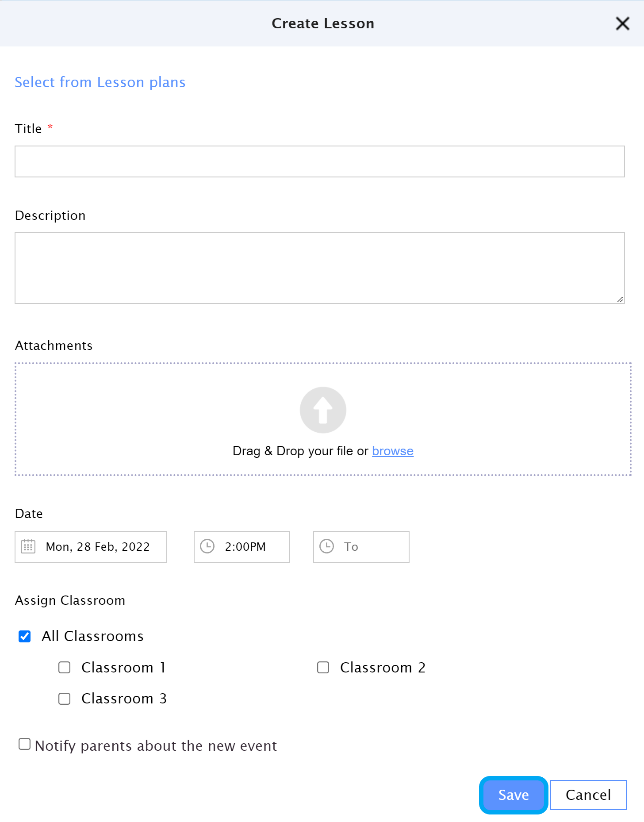Uncheck the All Classrooms checkbox
This screenshot has width=644, height=822.
(25, 636)
